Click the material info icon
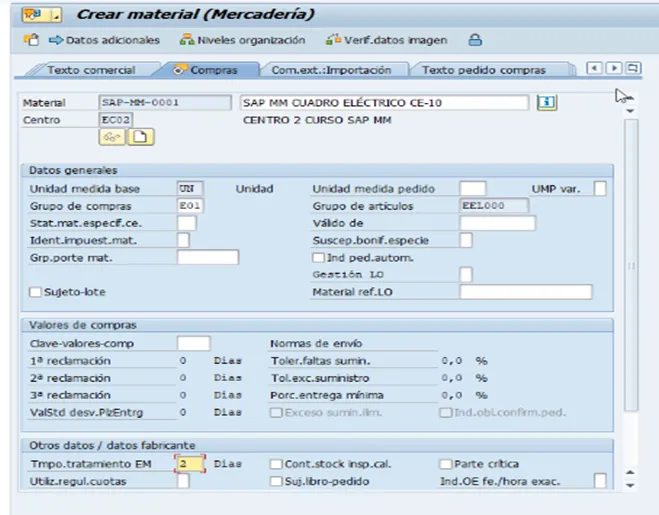659x515 pixels. [546, 103]
